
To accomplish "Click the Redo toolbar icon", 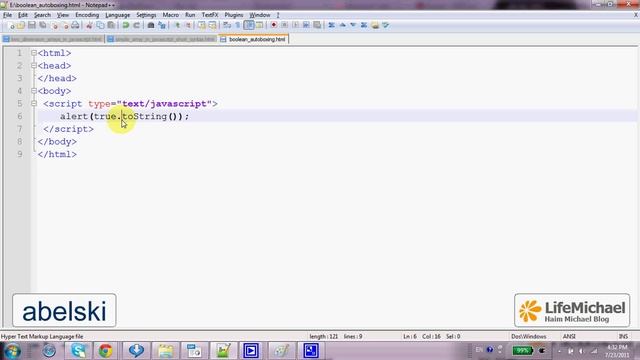I will point(137,25).
